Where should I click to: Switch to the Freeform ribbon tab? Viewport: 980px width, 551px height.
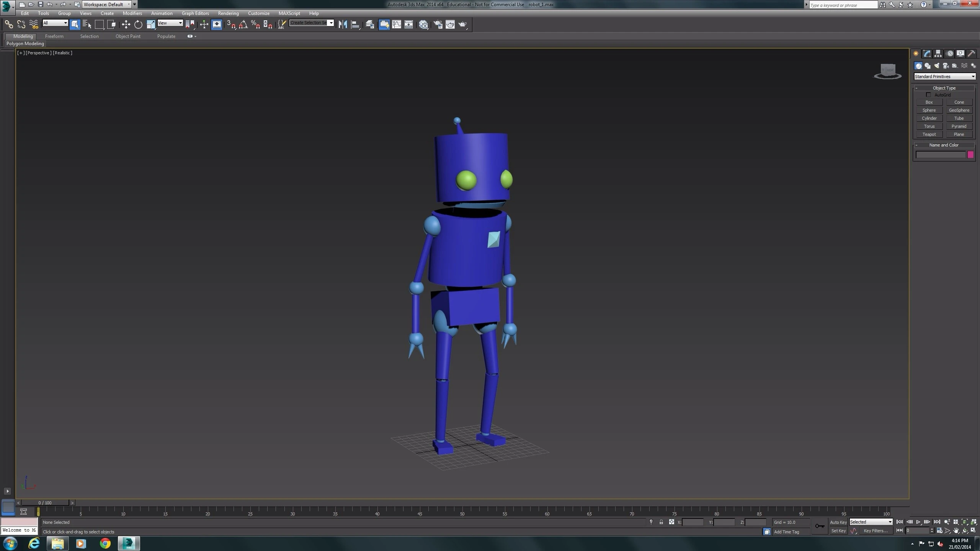point(54,36)
